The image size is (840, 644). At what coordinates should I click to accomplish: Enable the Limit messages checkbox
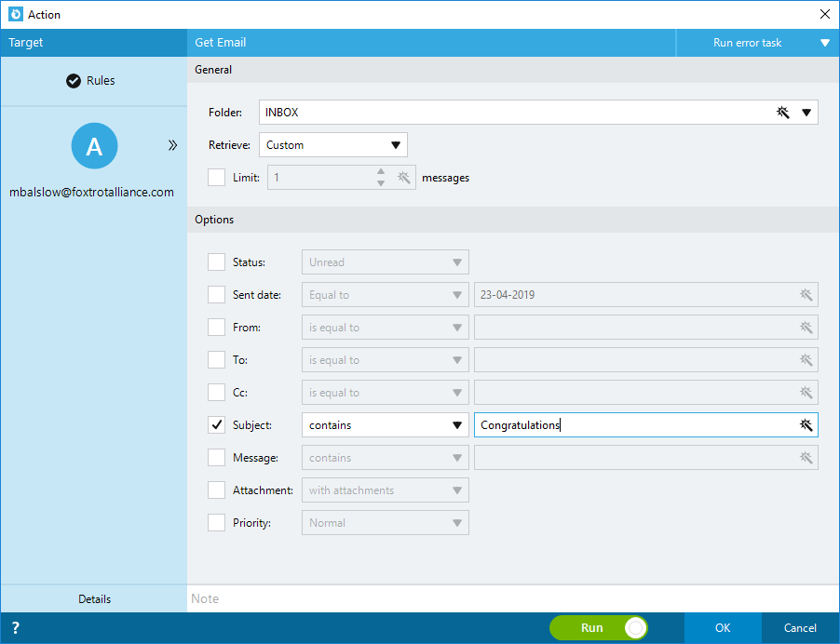tap(216, 177)
